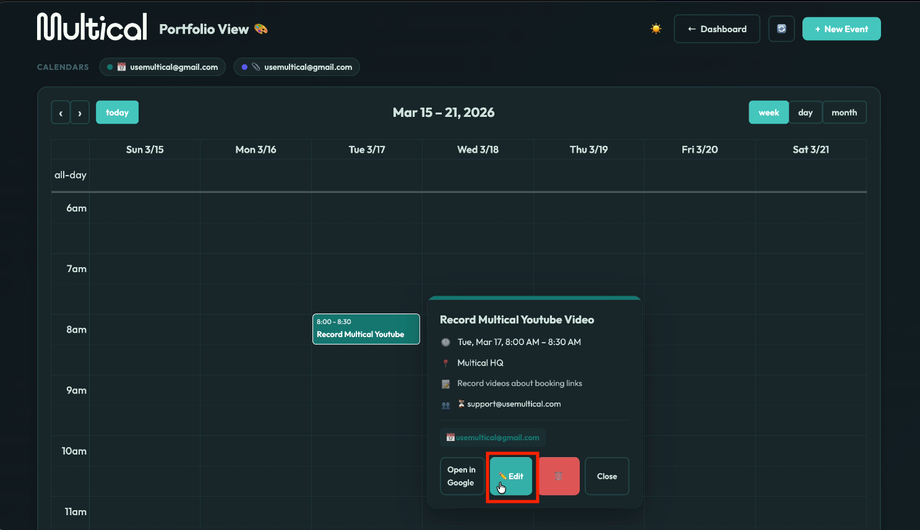
Task: Click the attendees people icon in popup
Action: 445,405
